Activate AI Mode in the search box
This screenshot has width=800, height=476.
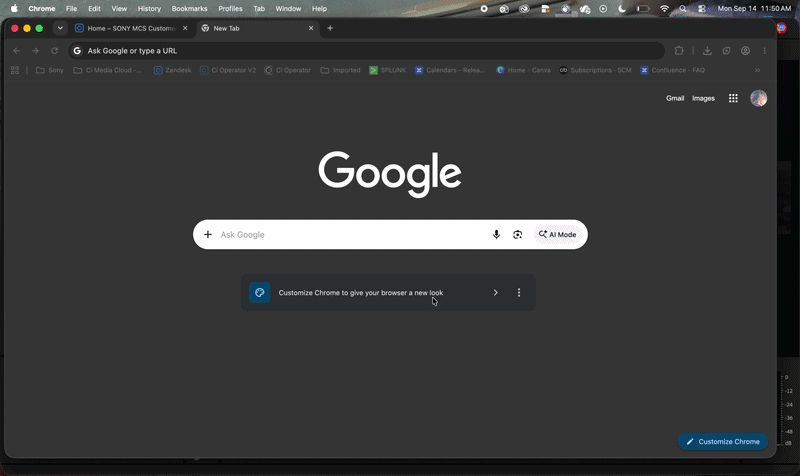tap(557, 235)
